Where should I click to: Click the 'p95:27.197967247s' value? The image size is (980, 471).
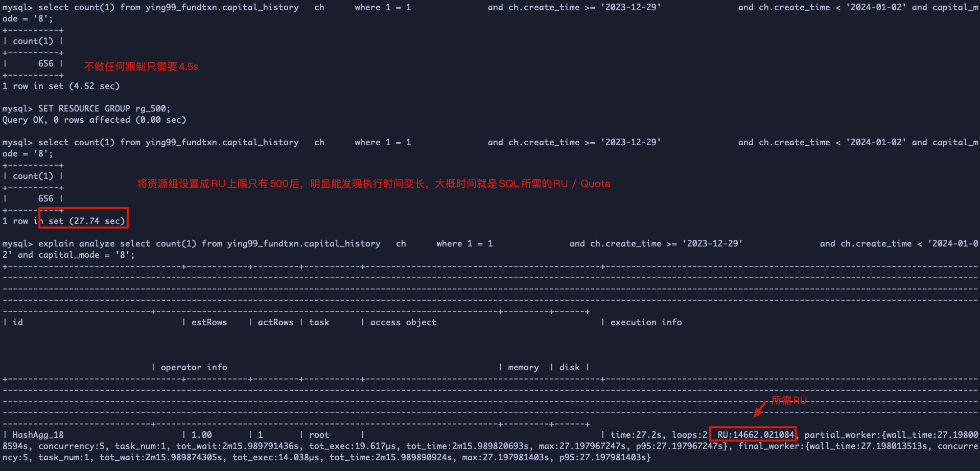[680, 446]
